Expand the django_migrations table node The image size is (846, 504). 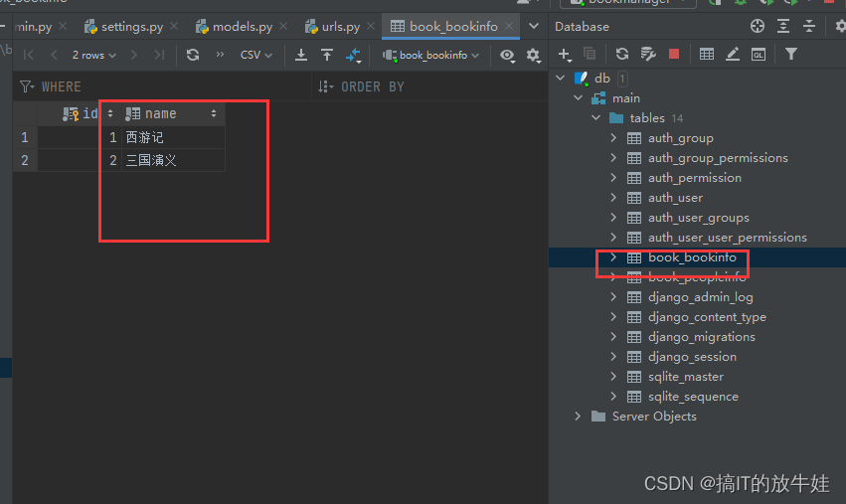[613, 336]
